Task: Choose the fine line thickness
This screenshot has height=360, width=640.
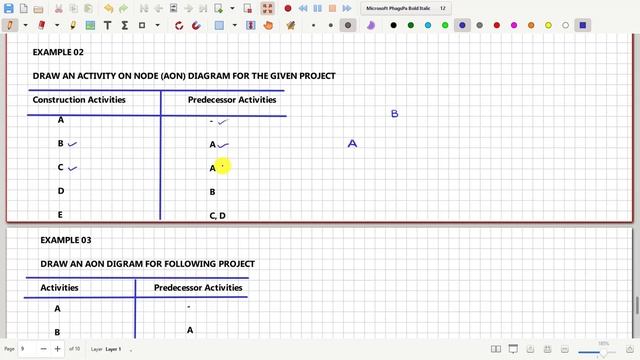Action: pyautogui.click(x=313, y=25)
